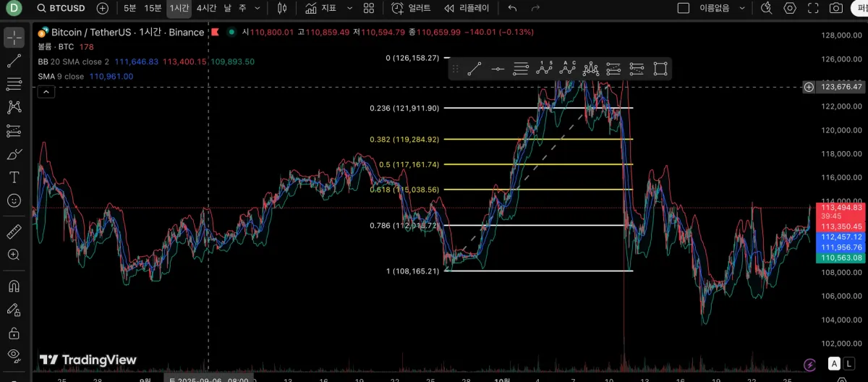The height and width of the screenshot is (382, 868).
Task: Expand the timeframe interval dropdown
Action: 257,8
